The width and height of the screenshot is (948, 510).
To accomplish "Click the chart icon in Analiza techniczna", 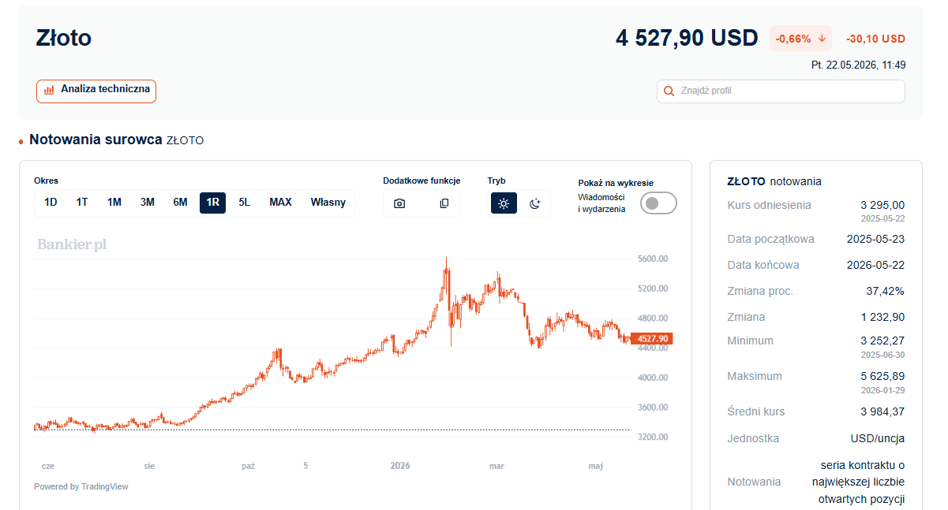I will [49, 90].
